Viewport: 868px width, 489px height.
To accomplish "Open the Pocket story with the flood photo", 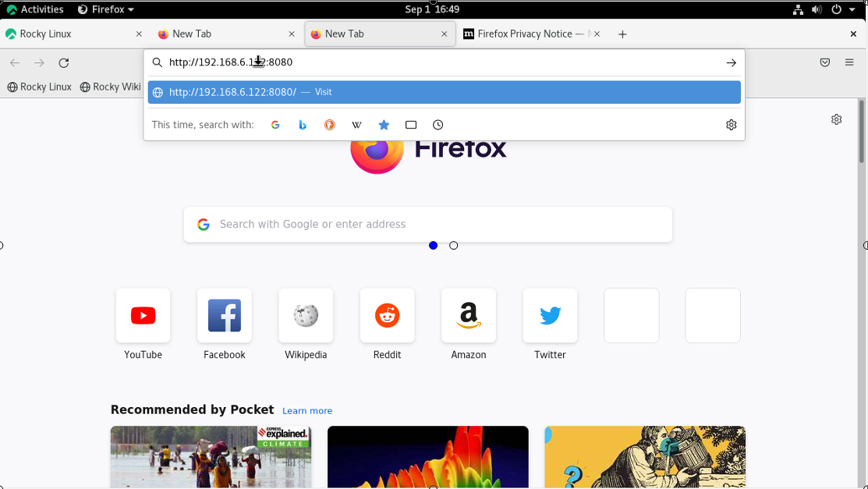I will point(211,457).
